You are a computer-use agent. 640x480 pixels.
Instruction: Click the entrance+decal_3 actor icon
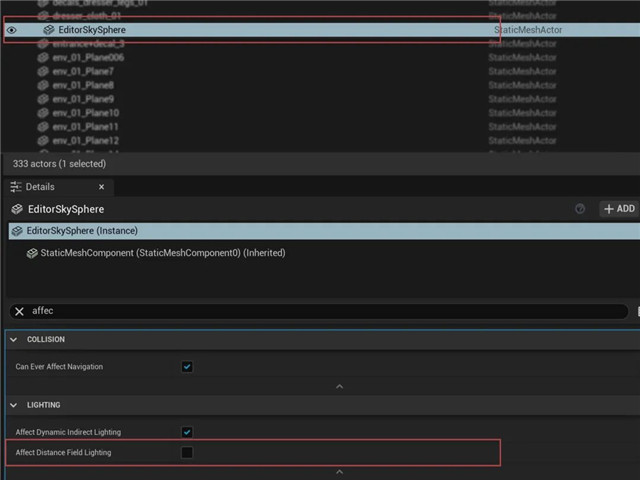(x=43, y=44)
